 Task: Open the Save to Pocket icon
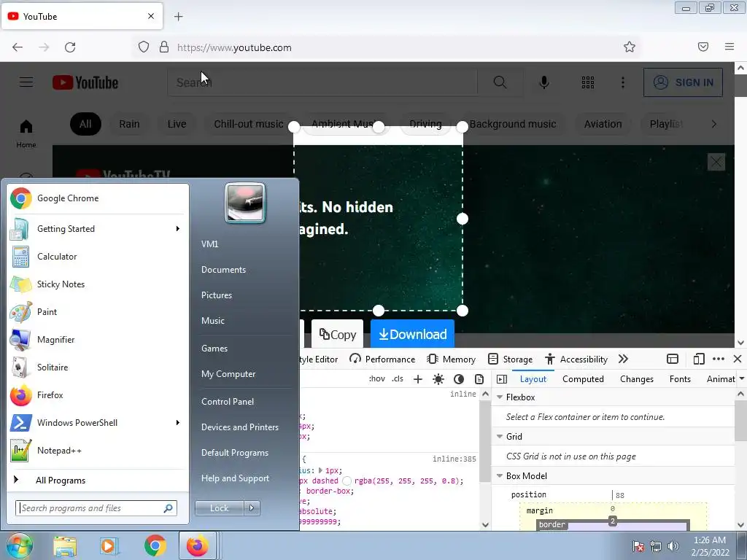pyautogui.click(x=703, y=47)
